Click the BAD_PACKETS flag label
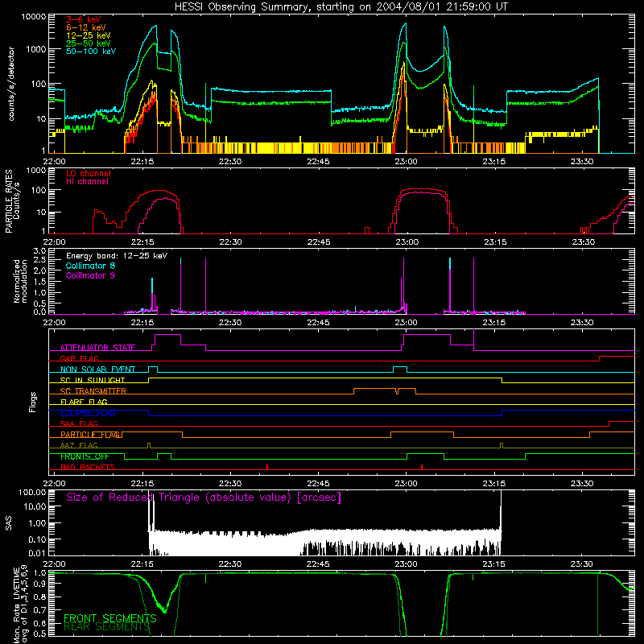 pyautogui.click(x=88, y=468)
